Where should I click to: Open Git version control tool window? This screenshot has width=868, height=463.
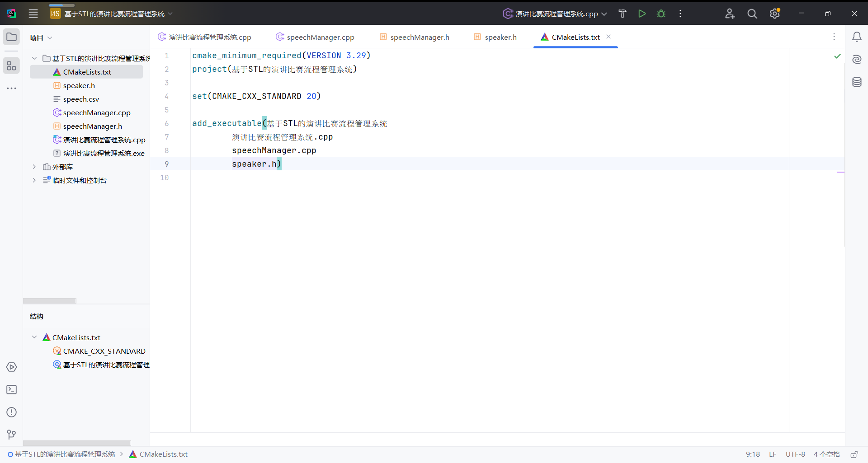coord(12,435)
